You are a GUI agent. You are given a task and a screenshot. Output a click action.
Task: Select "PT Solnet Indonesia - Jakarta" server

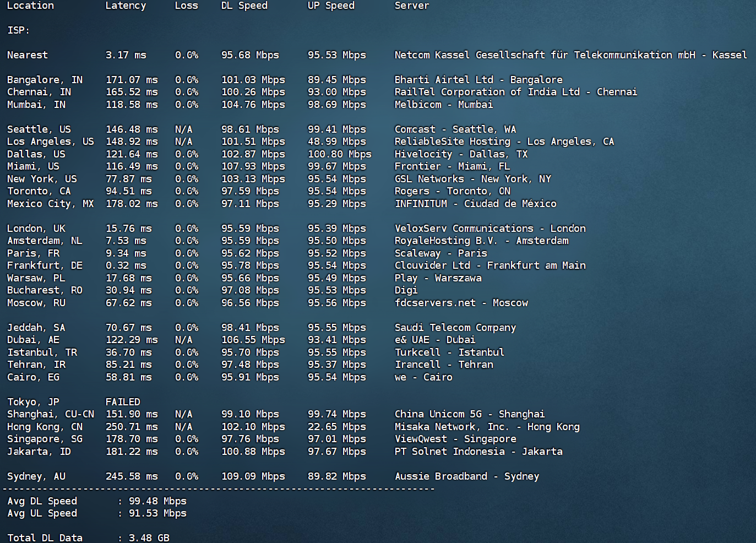point(478,452)
